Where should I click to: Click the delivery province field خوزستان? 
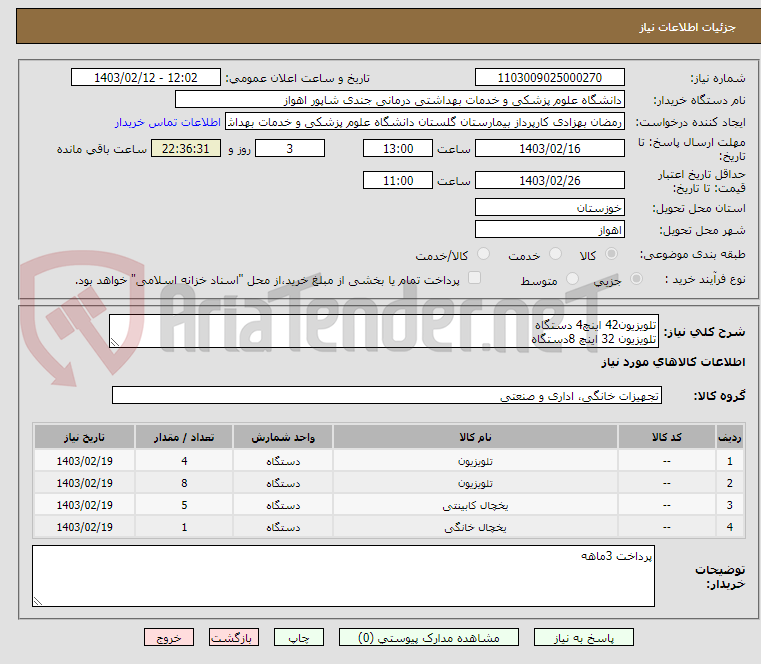click(549, 207)
